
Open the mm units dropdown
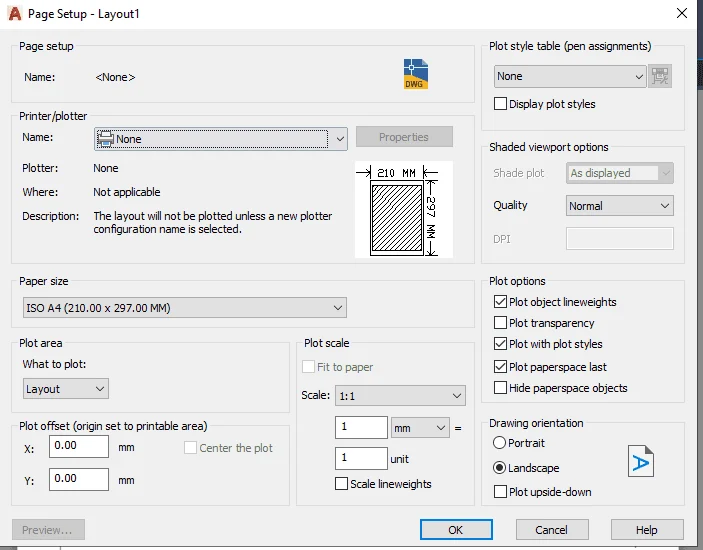click(x=420, y=428)
